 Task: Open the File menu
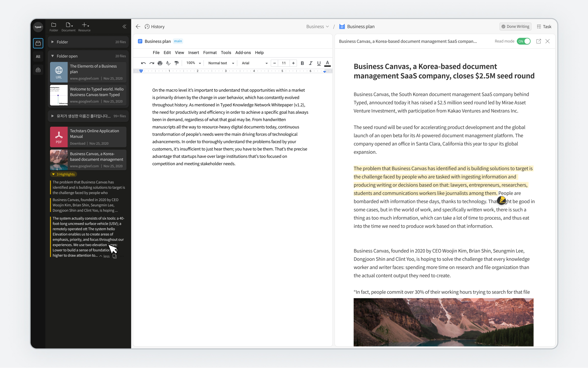click(156, 53)
